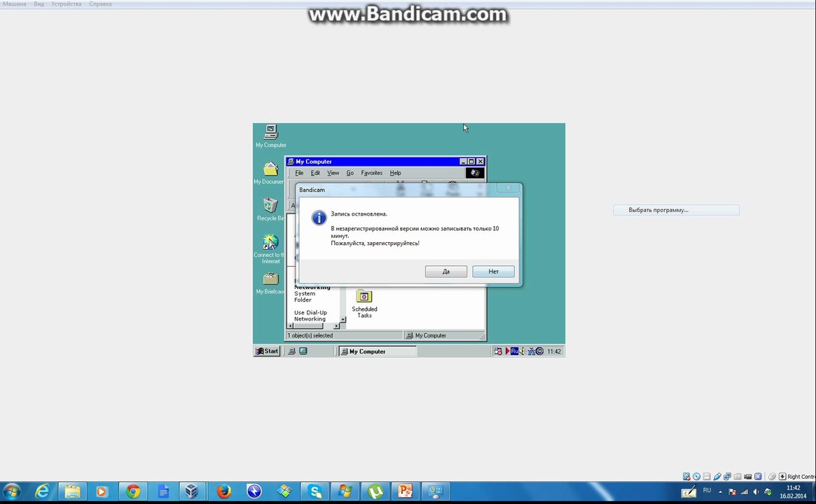The width and height of the screenshot is (816, 504).
Task: Click the Да button in the Bandicam dialog
Action: (445, 272)
